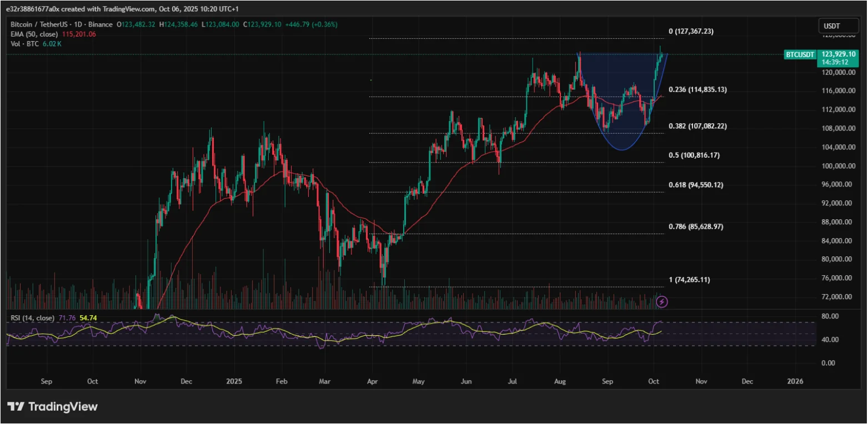This screenshot has height=424, width=868.
Task: Click the purple lightning bolt icon
Action: 661,302
